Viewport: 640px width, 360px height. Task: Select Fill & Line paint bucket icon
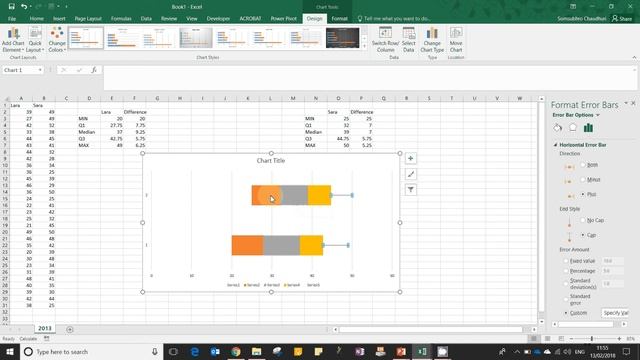pyautogui.click(x=558, y=128)
